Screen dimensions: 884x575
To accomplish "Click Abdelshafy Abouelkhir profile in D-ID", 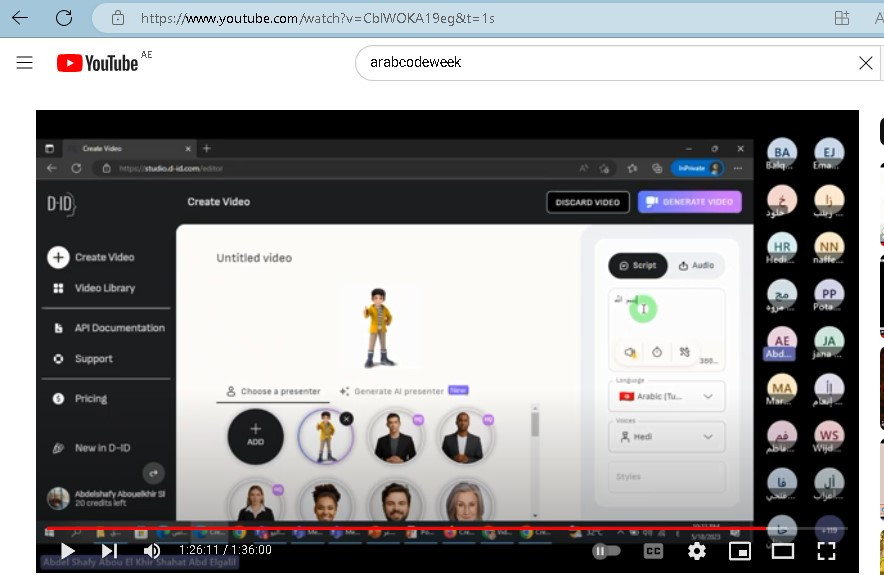I will [x=107, y=498].
